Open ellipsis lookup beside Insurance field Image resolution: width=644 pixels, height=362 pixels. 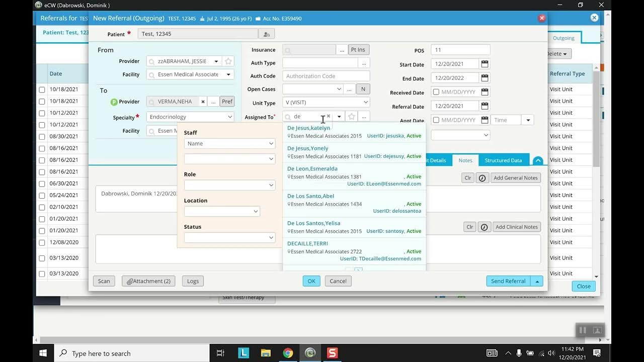coord(342,50)
